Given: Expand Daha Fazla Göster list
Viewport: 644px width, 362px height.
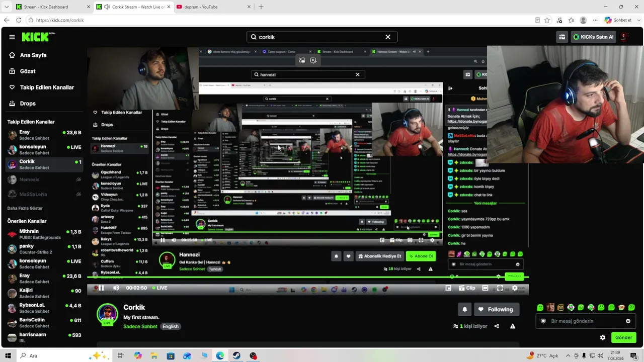Looking at the screenshot, I should [25, 208].
